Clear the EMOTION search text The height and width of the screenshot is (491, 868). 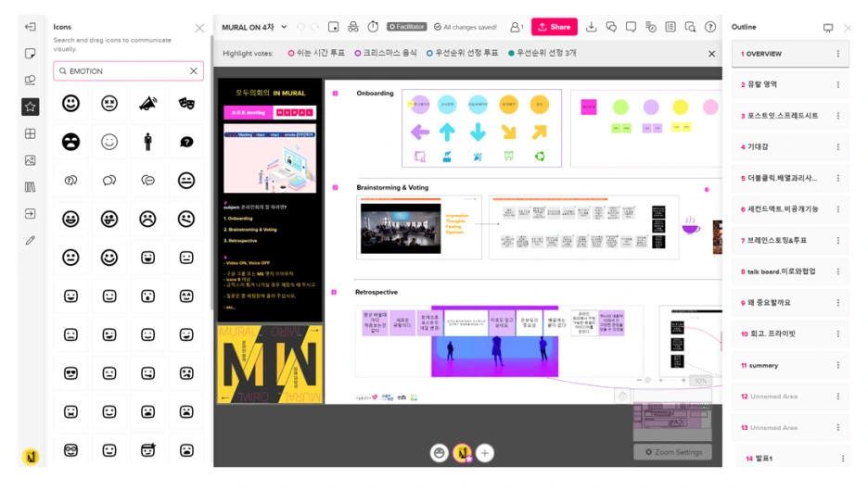193,70
